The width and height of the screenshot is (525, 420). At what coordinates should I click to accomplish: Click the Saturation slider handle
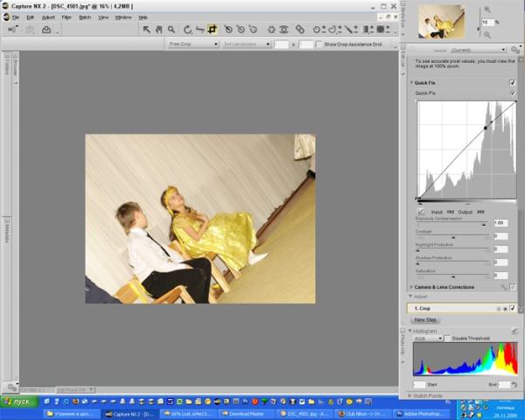click(x=453, y=277)
